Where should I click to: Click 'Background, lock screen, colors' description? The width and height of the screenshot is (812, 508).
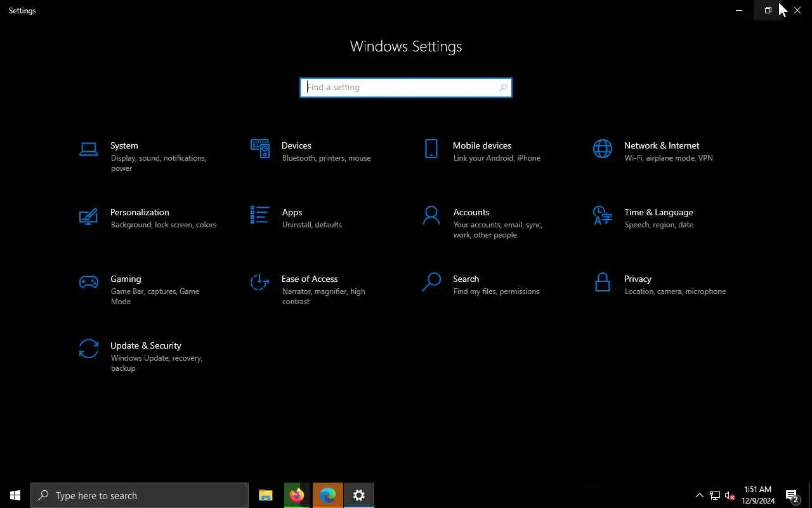point(164,225)
